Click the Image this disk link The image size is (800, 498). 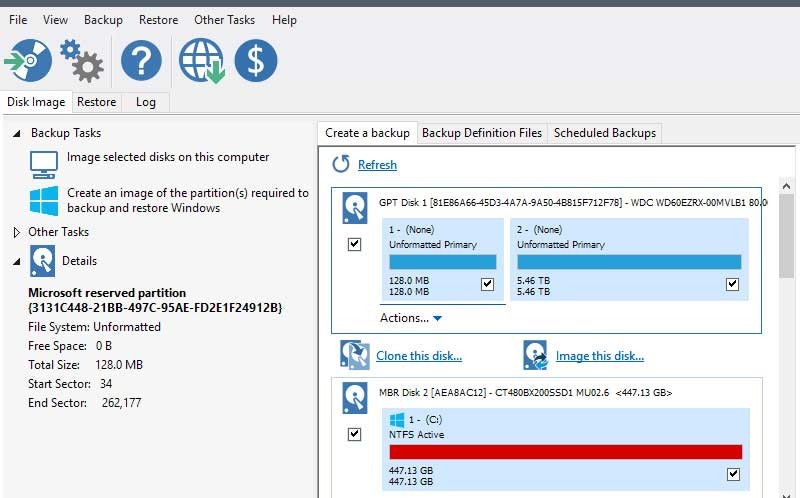coord(599,356)
